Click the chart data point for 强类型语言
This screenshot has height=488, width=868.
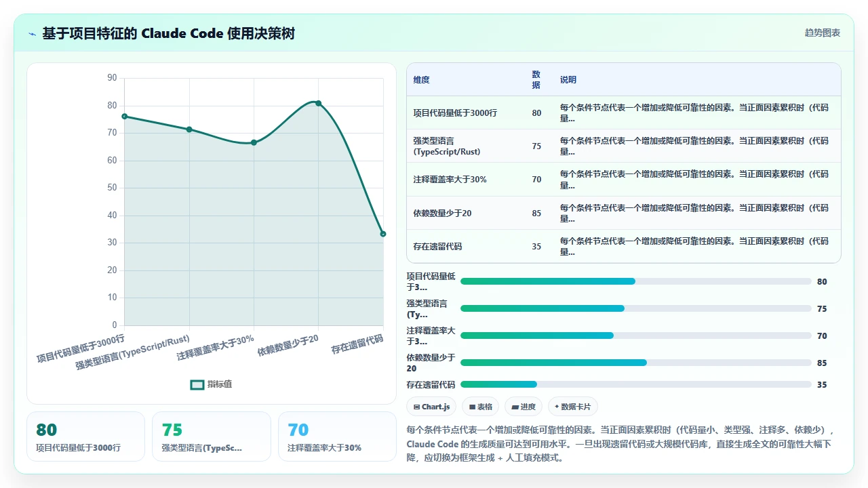(x=189, y=129)
